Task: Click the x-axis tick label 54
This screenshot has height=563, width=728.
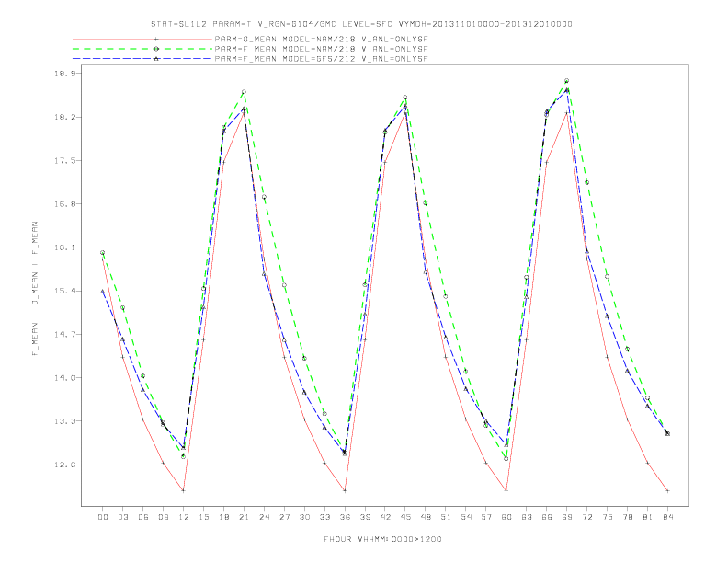Action: click(466, 517)
